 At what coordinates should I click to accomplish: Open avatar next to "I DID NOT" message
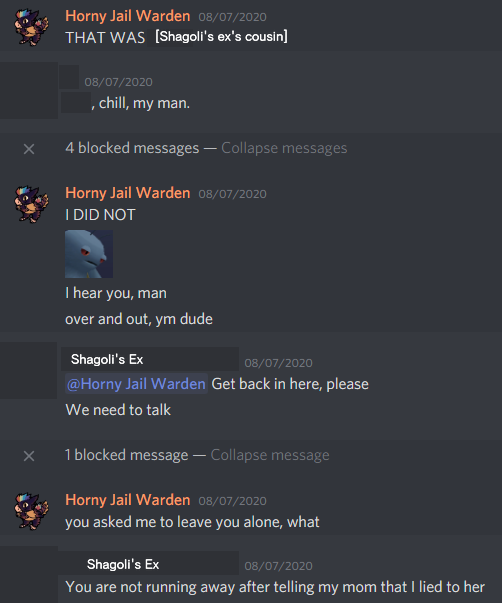pos(32,204)
